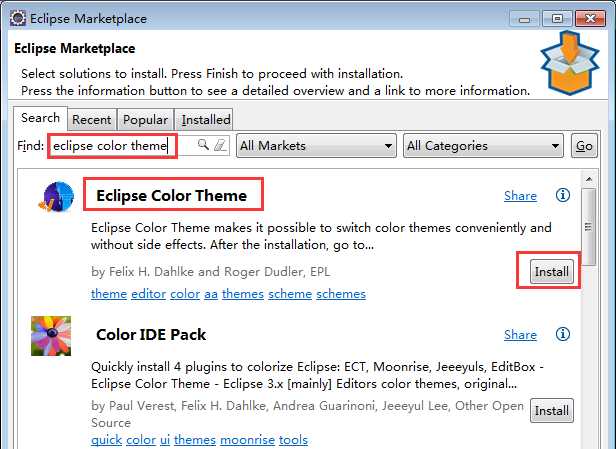Minimize the Eclipse Marketplace window

[x=524, y=19]
